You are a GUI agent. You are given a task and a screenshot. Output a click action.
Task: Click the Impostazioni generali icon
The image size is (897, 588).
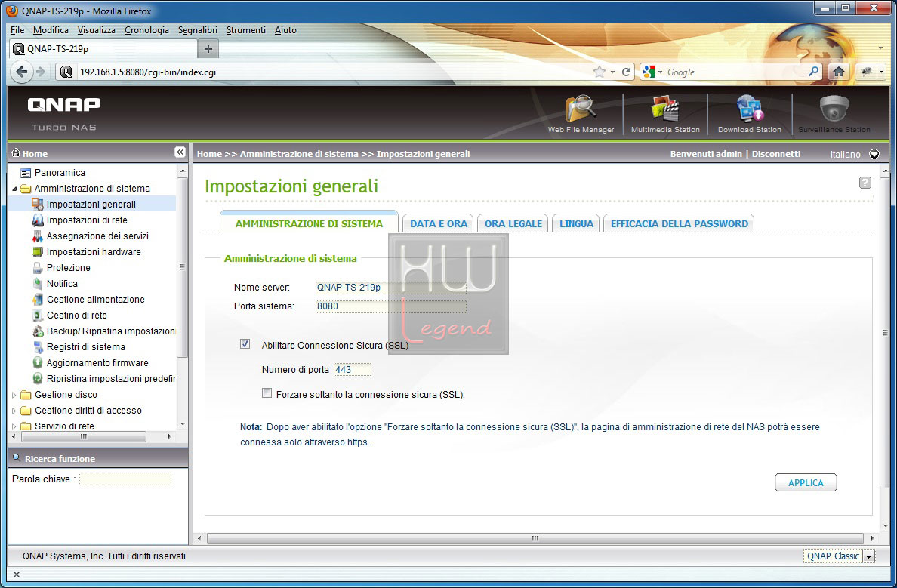38,205
